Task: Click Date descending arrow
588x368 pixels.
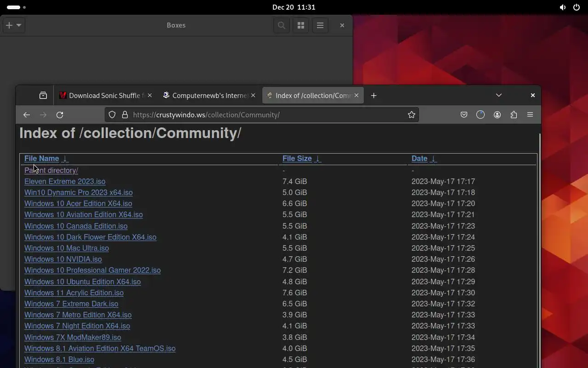Action: [x=433, y=158]
